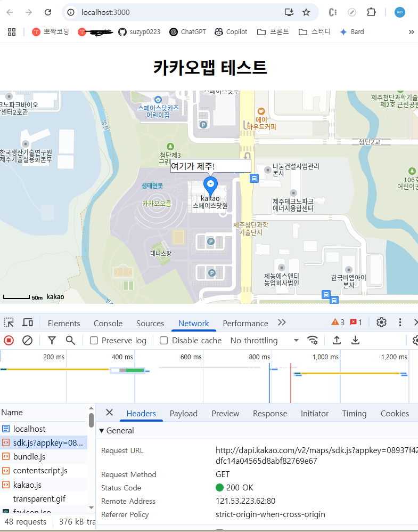Screen dimensions: 418x532
Task: Select the kakao.js request row
Action: pyautogui.click(x=44, y=485)
